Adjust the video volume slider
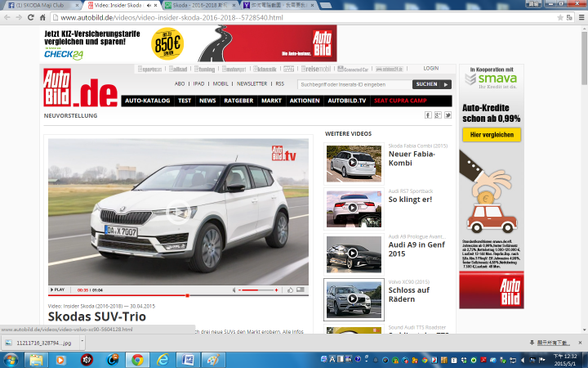This screenshot has width=588, height=368. (x=258, y=289)
